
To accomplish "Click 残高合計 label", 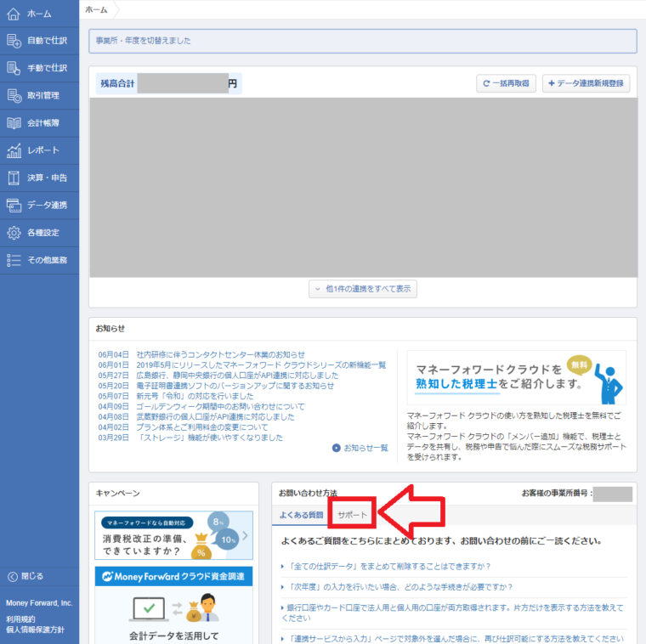I will (117, 83).
